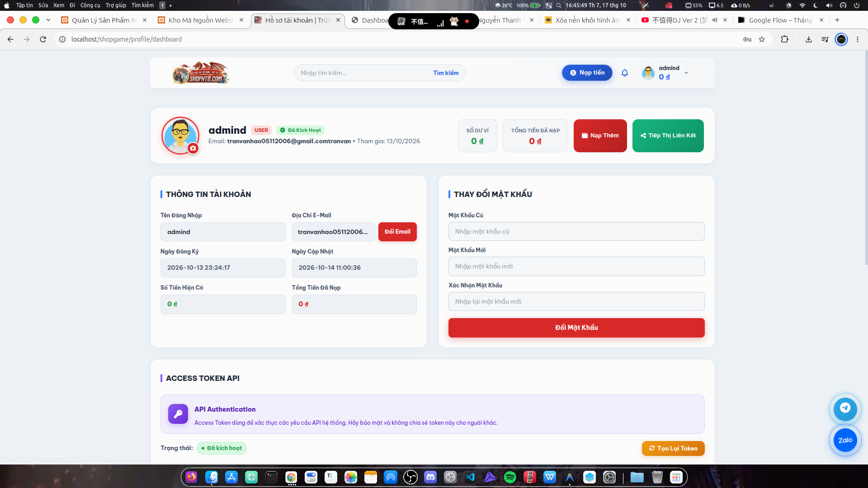Click the Tạo Lại Token button
The height and width of the screenshot is (488, 868).
pos(673,448)
